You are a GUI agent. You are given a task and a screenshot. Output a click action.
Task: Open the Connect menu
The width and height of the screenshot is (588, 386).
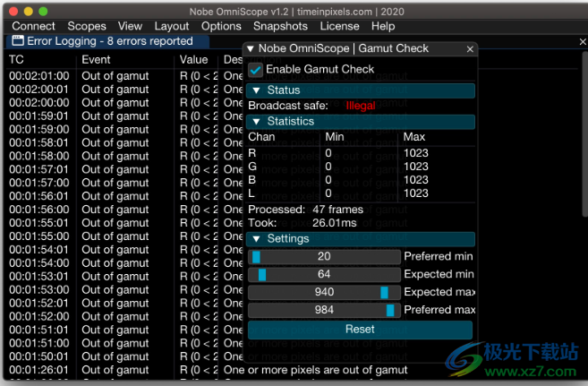(x=33, y=26)
